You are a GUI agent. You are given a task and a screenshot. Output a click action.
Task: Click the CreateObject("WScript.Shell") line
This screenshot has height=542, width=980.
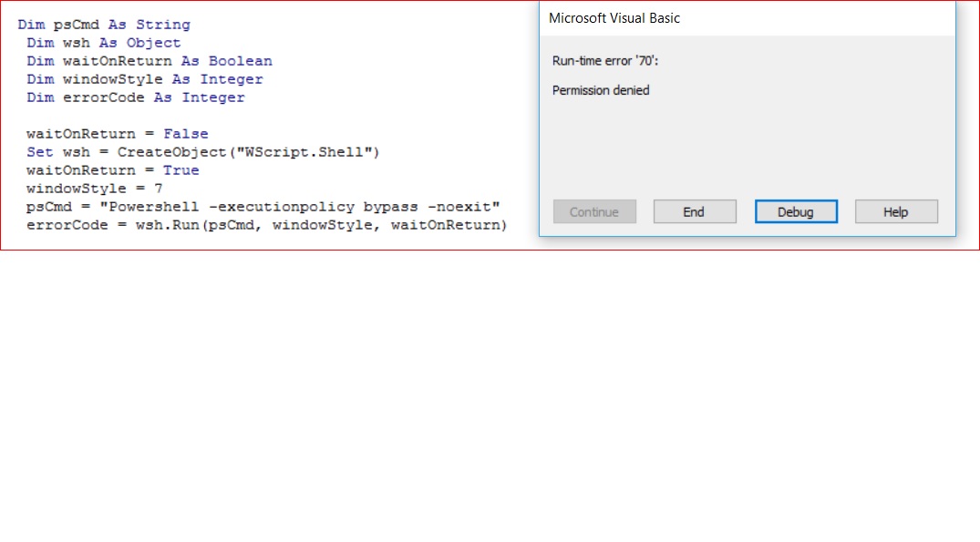(x=203, y=152)
